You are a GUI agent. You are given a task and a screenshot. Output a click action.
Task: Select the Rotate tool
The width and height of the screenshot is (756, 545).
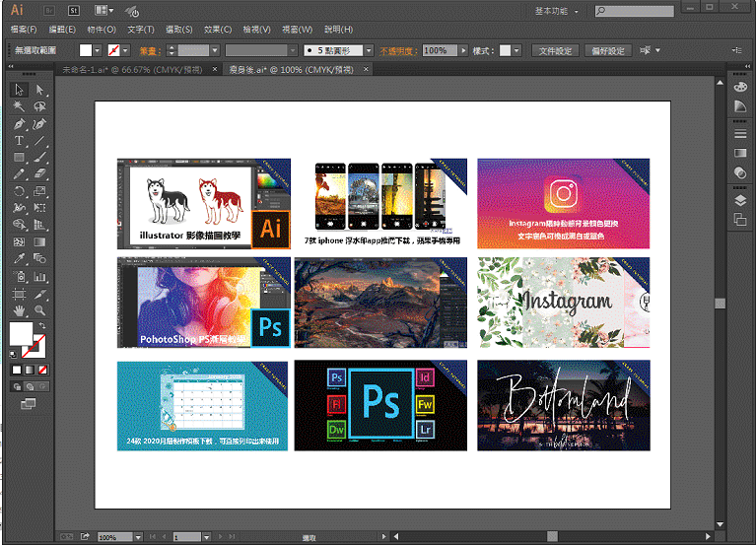point(19,191)
